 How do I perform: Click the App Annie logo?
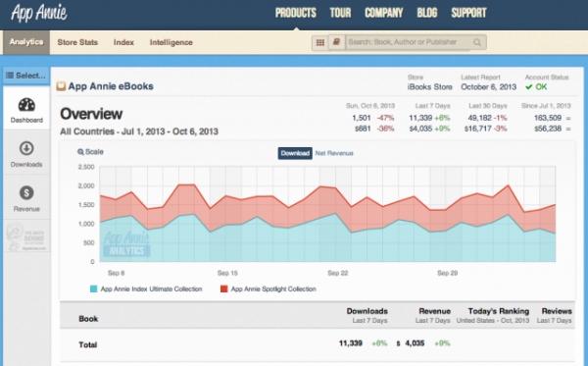[39, 13]
